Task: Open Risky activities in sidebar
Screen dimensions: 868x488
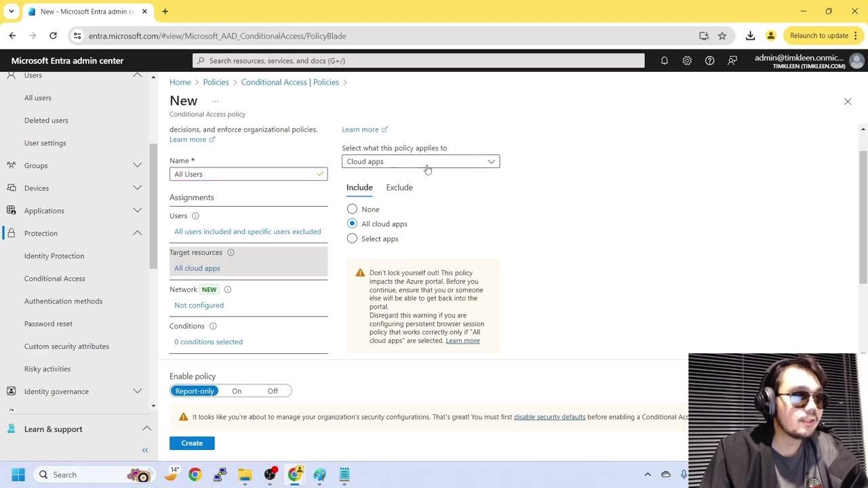Action: tap(47, 369)
